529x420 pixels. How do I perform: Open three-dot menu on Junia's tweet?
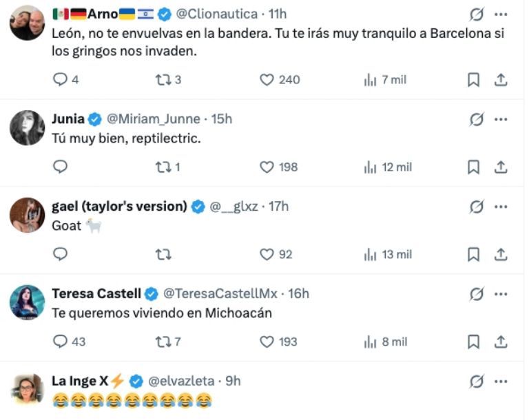click(x=501, y=119)
